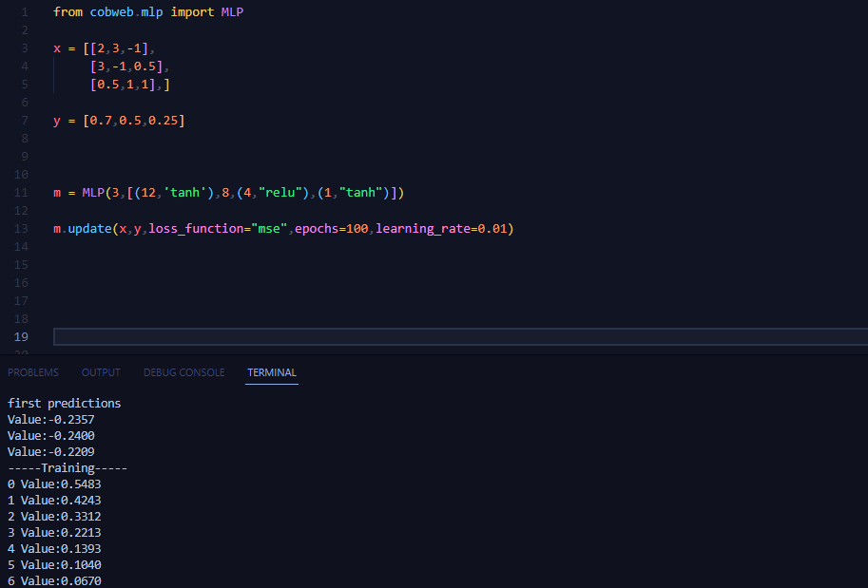Click code line 'y = [0.7,0.5,0.25]'
The width and height of the screenshot is (868, 588).
[119, 121]
